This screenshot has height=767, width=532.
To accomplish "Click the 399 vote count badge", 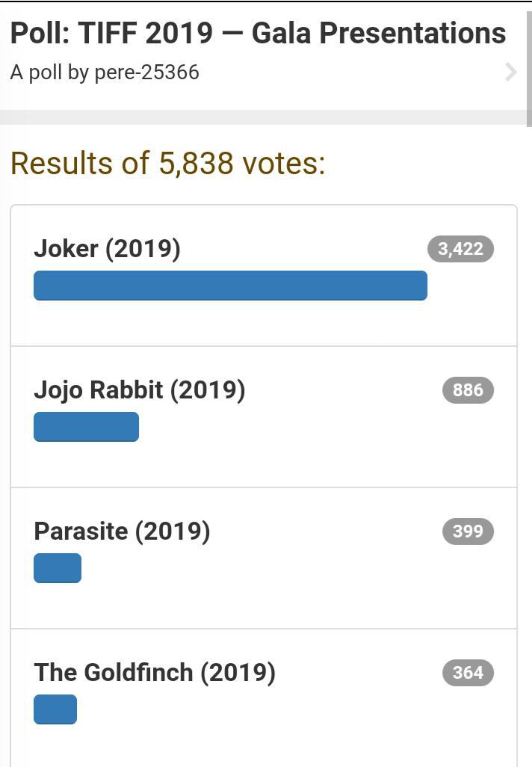I will point(468,532).
